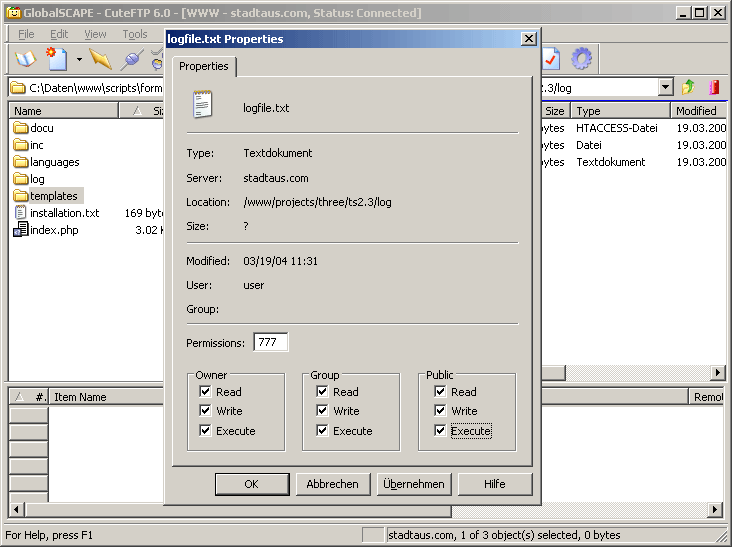Open the Tools menu
Viewport: 732px width, 547px height.
(135, 34)
